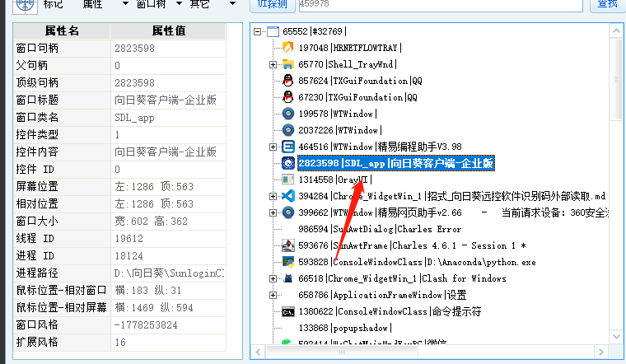
Task: Click the tree's scroll-up arrow
Action: point(616,30)
